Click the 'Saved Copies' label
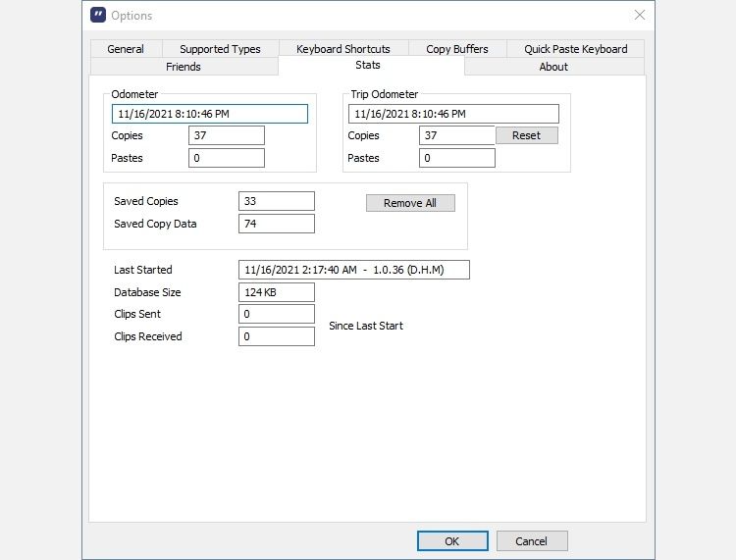The width and height of the screenshot is (736, 560). click(x=146, y=201)
